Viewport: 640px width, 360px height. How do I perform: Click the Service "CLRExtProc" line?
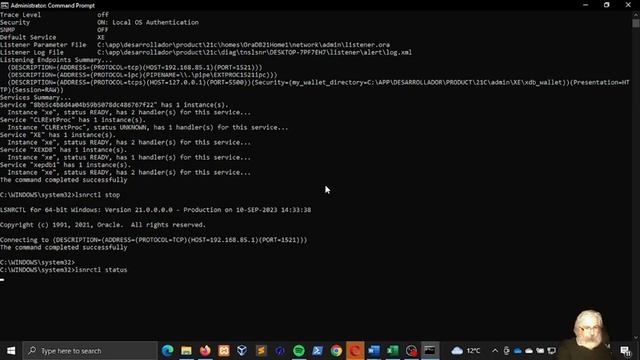(x=73, y=120)
